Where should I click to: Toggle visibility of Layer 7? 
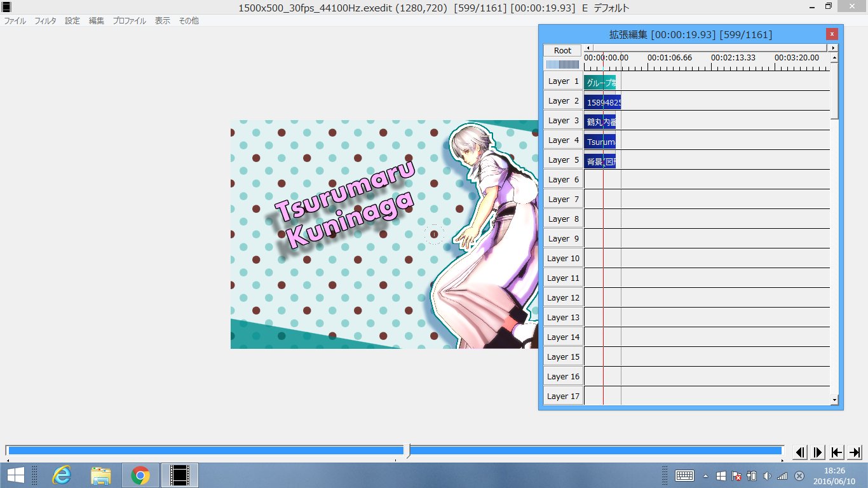(x=563, y=200)
